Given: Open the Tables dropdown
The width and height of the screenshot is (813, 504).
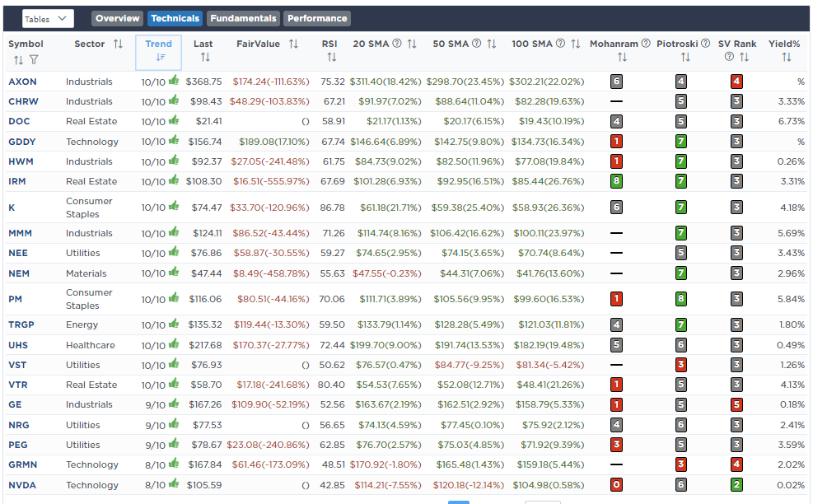Looking at the screenshot, I should (48, 19).
